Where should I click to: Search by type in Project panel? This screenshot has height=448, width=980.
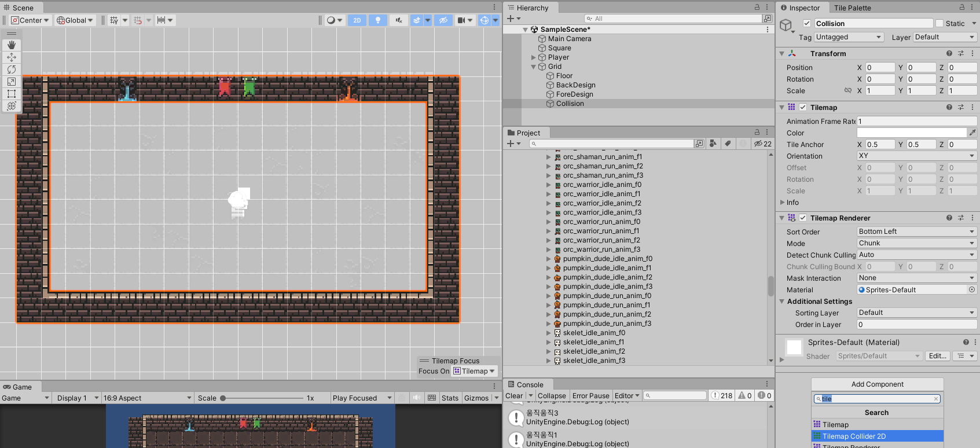[x=713, y=144]
